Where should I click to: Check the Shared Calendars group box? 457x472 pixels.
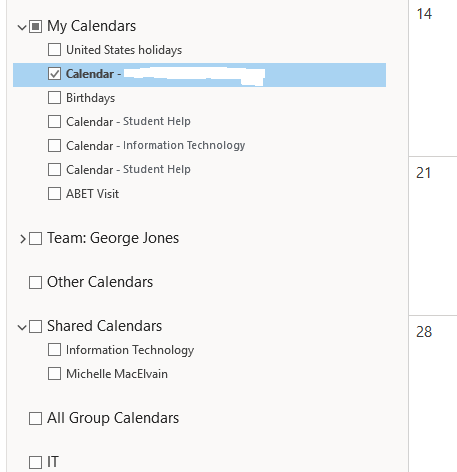[x=35, y=326]
